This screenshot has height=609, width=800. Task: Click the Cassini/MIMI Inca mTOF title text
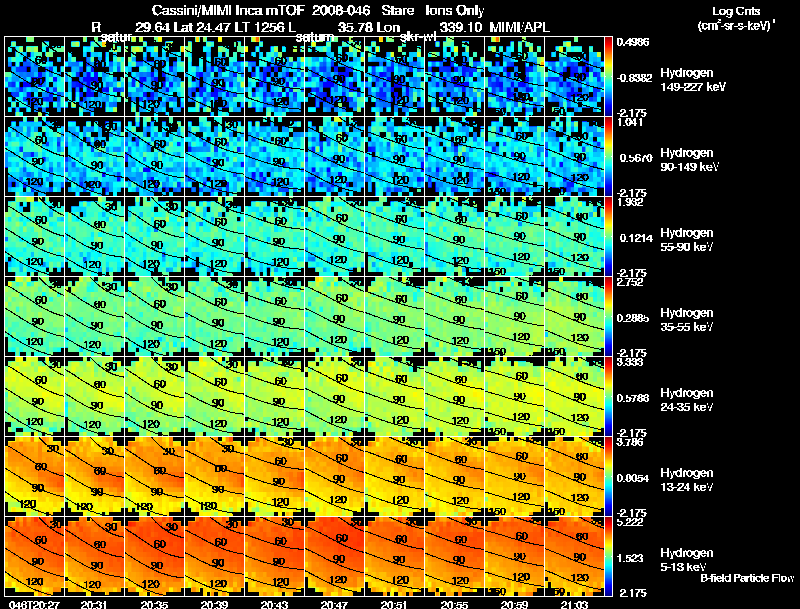click(228, 11)
